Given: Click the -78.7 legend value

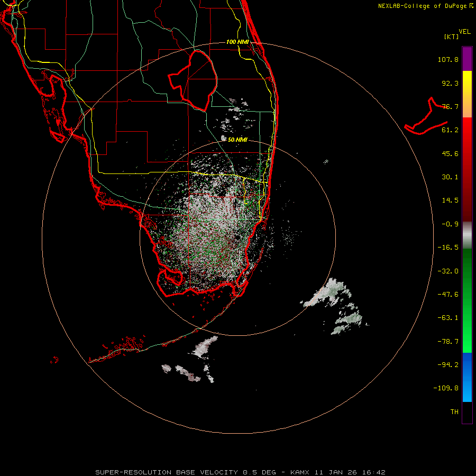Looking at the screenshot, I should [x=448, y=342].
